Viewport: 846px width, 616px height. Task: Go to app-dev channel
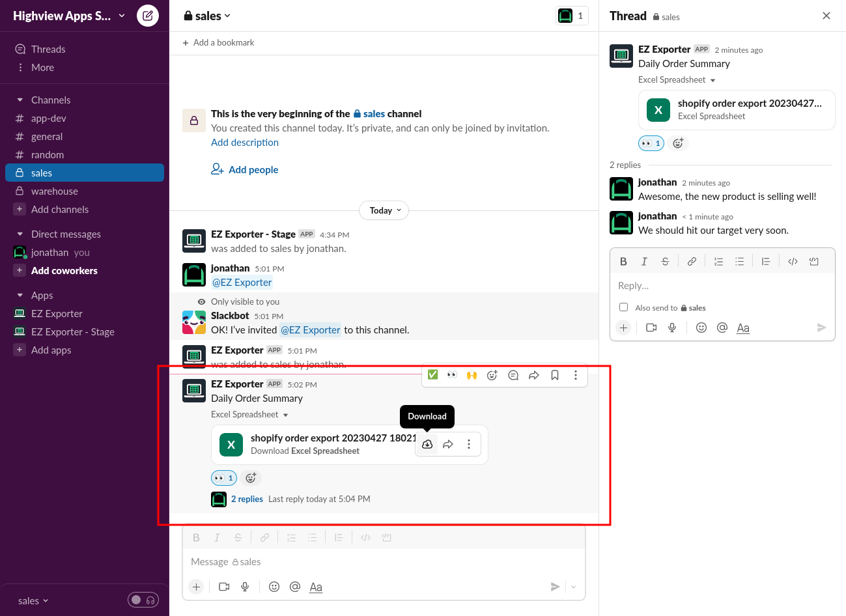pyautogui.click(x=85, y=119)
